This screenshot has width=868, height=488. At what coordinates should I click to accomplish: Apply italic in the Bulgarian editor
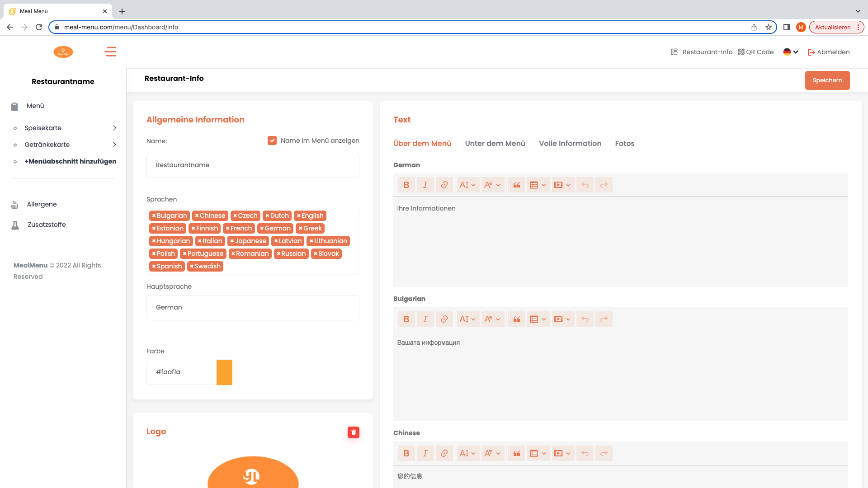point(425,319)
